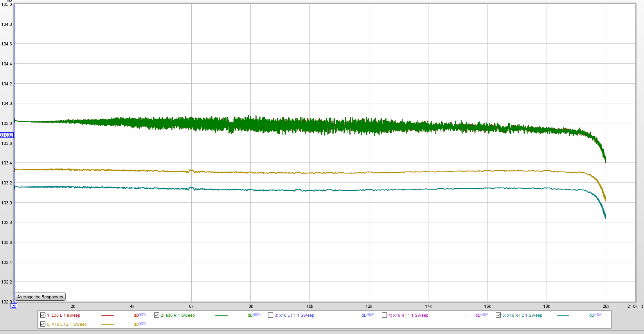Click the 2: e30 R 1 Sweep label
Image resolution: width=644 pixels, height=334 pixels.
coord(178,315)
